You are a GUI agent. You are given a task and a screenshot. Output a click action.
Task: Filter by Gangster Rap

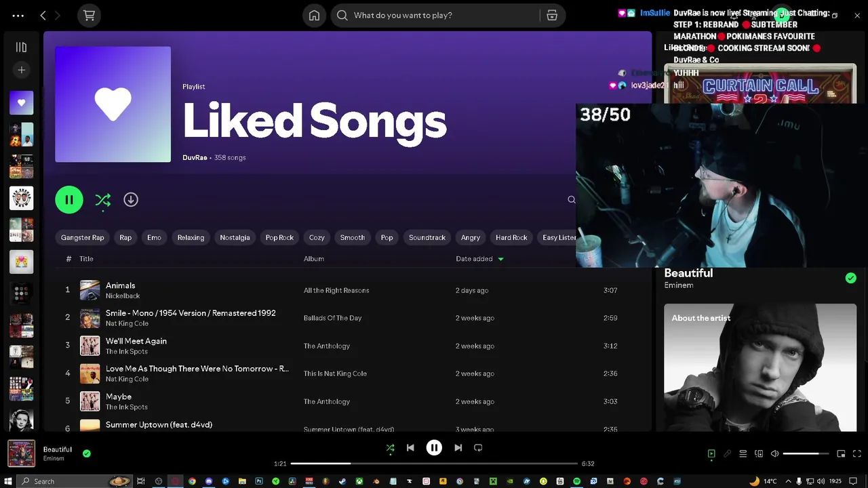click(x=83, y=238)
